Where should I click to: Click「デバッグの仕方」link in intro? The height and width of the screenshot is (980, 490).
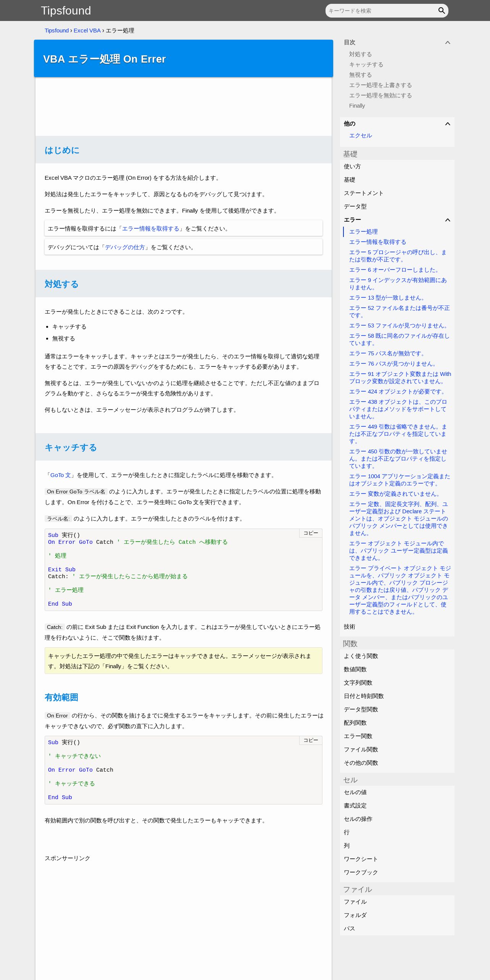pyautogui.click(x=125, y=247)
